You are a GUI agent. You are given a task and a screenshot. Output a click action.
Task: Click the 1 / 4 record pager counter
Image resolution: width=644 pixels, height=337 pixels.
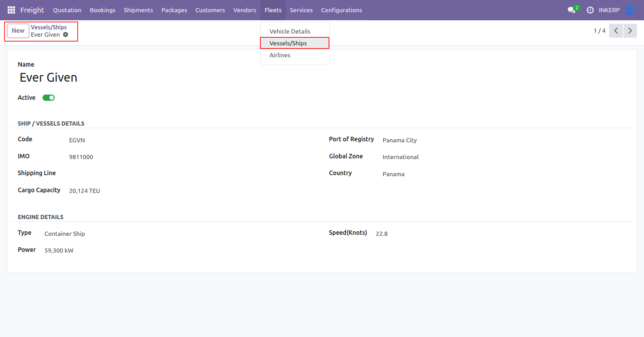599,31
